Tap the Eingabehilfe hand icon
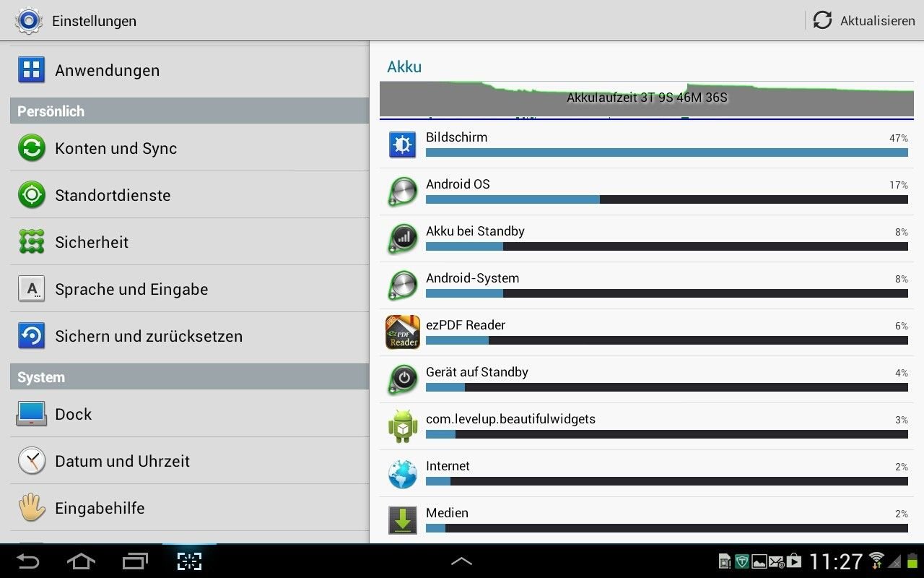 (x=32, y=508)
